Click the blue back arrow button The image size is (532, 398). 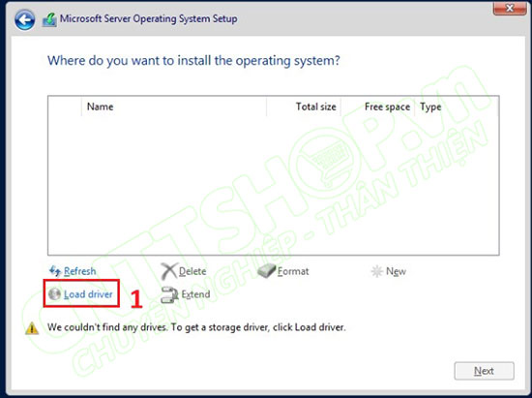[x=24, y=19]
